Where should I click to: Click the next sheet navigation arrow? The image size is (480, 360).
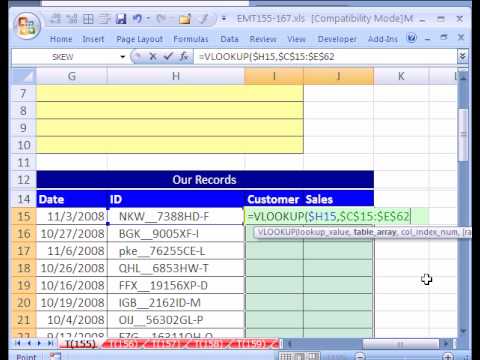[40, 343]
